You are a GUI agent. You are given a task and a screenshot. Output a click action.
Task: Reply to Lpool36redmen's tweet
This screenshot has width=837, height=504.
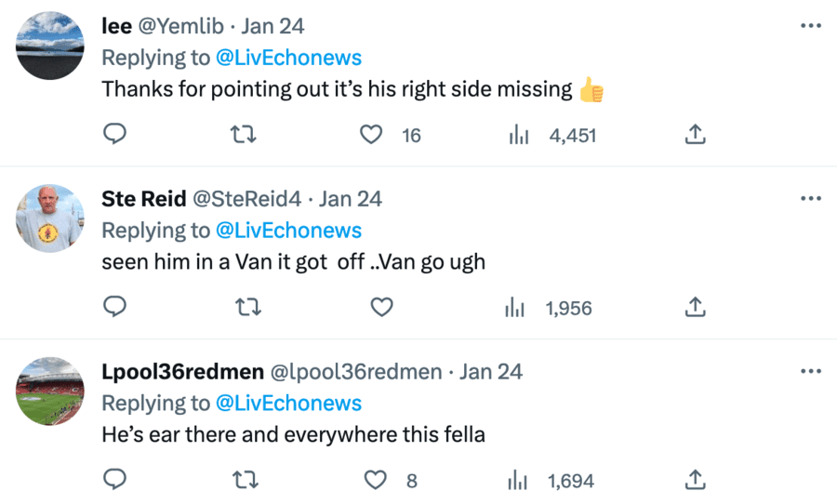[x=114, y=481]
